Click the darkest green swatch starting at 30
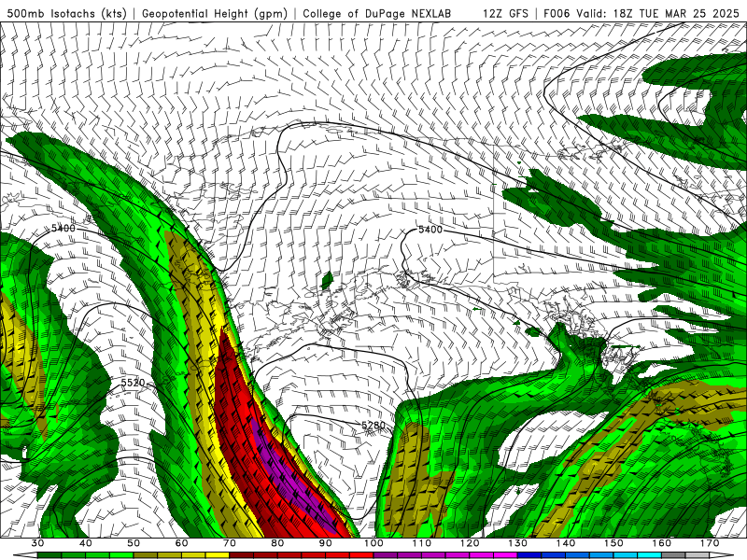Viewport: 747px width, 560px height. coord(49,555)
